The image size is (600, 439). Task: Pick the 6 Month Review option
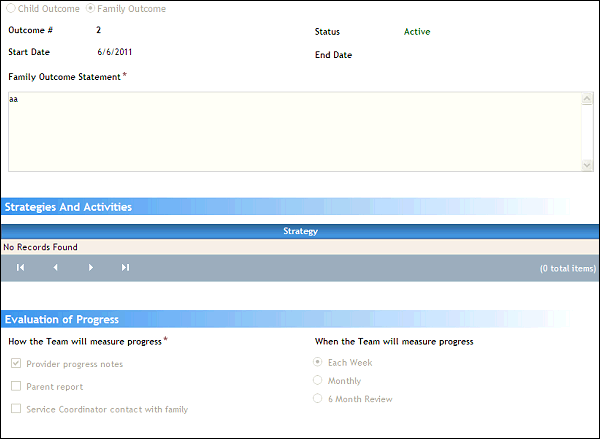318,398
